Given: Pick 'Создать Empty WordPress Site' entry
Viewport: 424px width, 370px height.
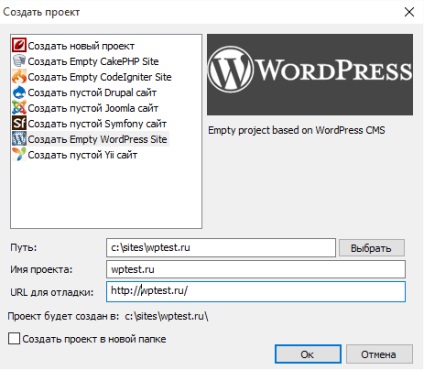Looking at the screenshot, I should click(97, 139).
